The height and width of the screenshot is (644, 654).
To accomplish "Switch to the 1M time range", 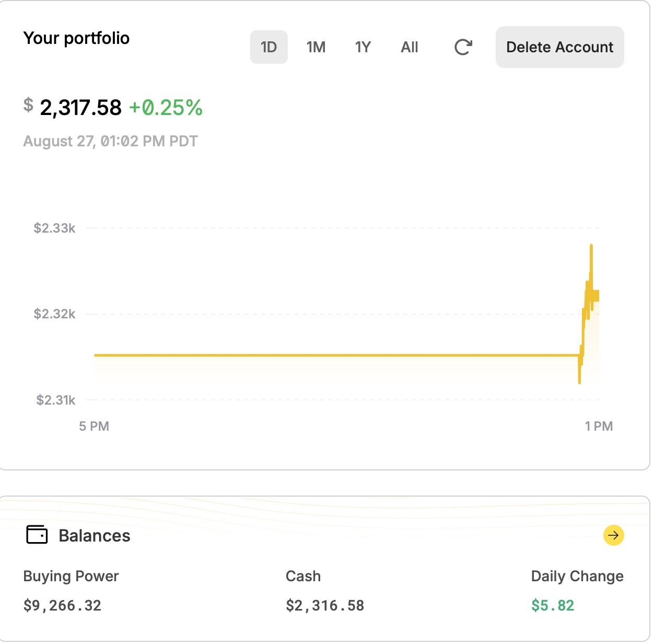I will pyautogui.click(x=316, y=47).
